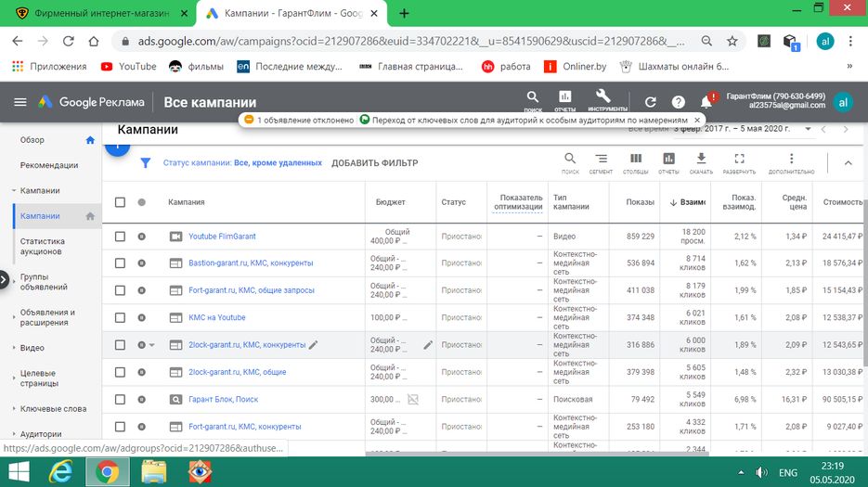Click ДОБАВИТЬ ФИЛЬТР

pos(375,162)
